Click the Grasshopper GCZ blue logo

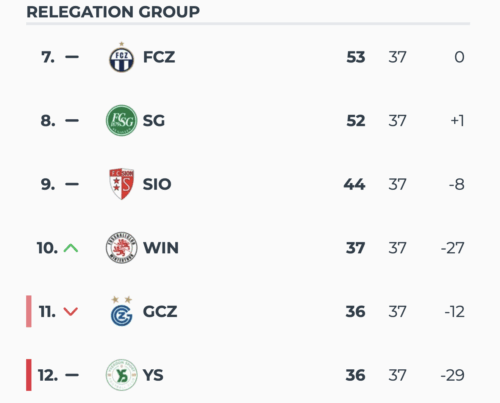click(122, 311)
